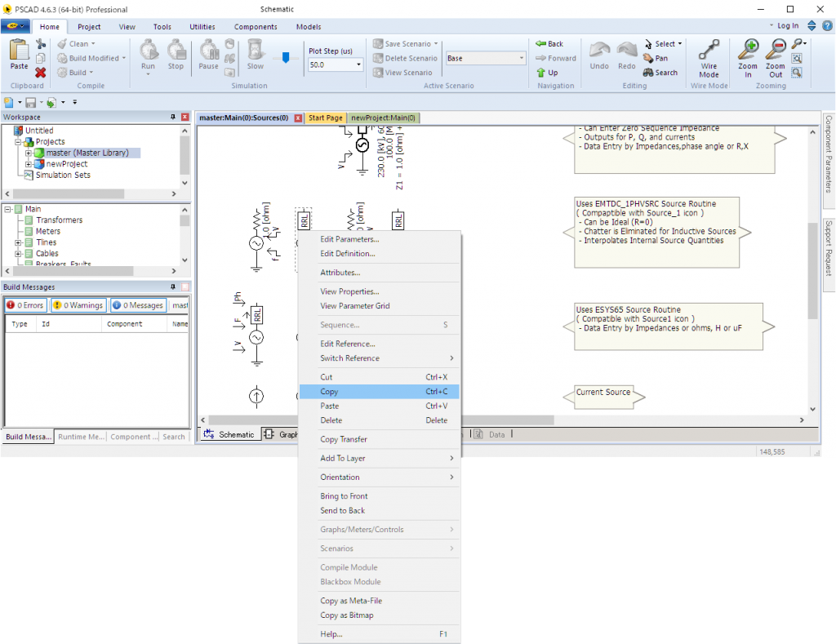This screenshot has width=836, height=644.
Task: Expand the newProject tree node
Action: [x=29, y=164]
